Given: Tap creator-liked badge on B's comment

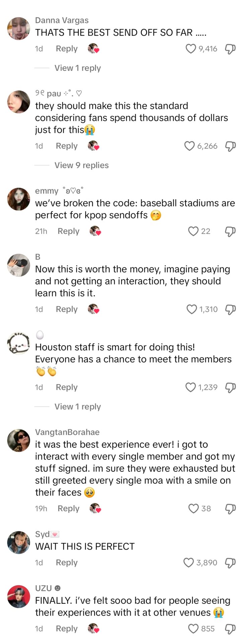Looking at the screenshot, I should [x=94, y=309].
